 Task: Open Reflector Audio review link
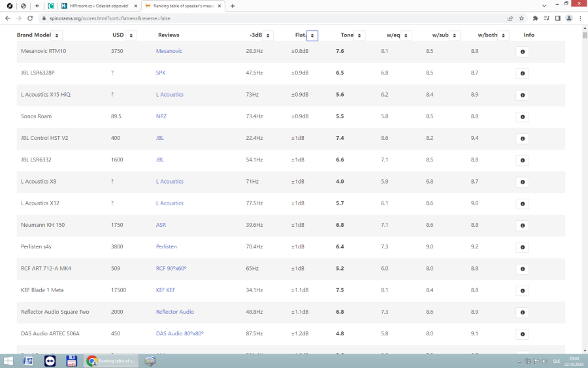tap(174, 312)
